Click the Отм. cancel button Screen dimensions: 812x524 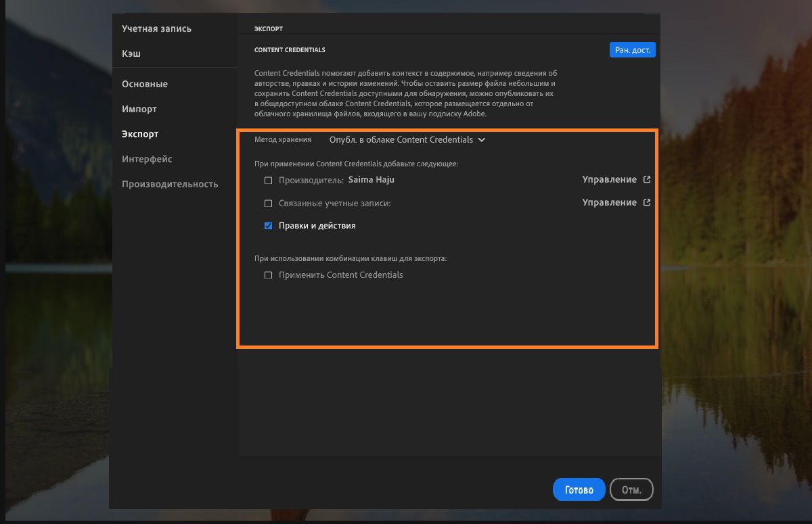tap(631, 489)
